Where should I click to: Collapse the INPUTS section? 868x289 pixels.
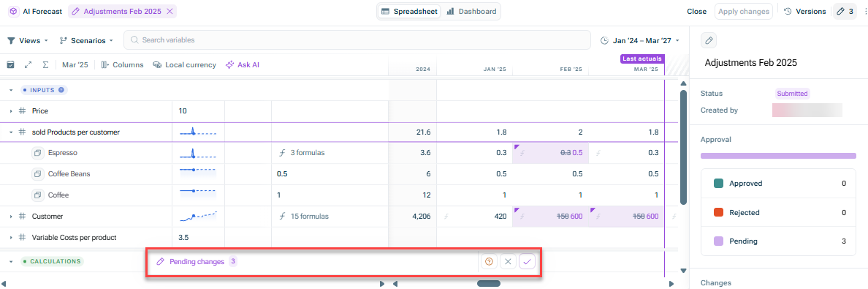(10, 90)
